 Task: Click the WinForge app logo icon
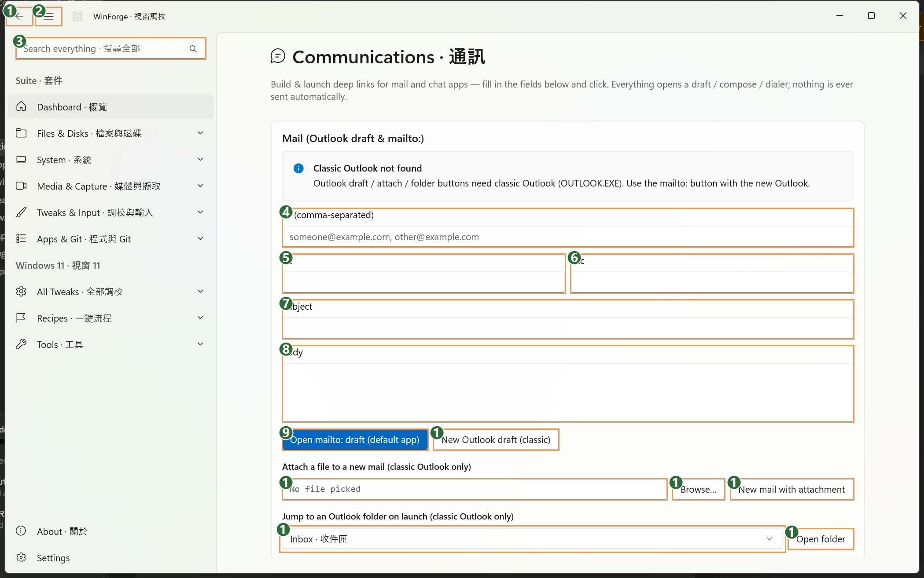77,16
